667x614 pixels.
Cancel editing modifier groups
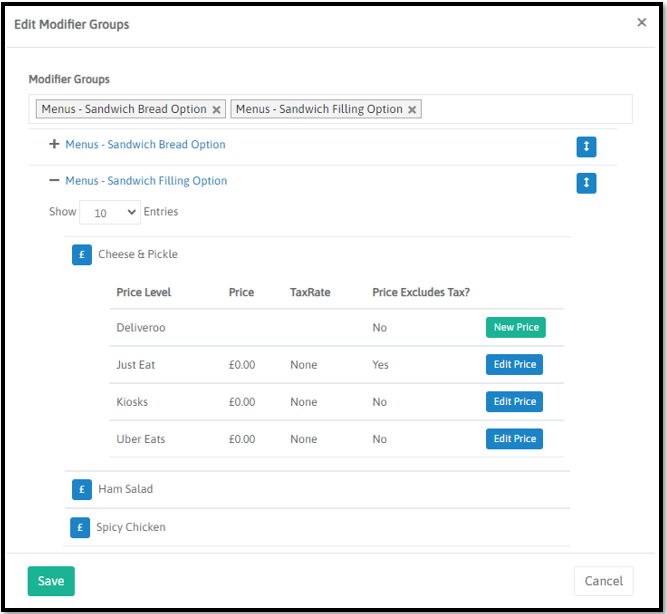click(x=603, y=581)
